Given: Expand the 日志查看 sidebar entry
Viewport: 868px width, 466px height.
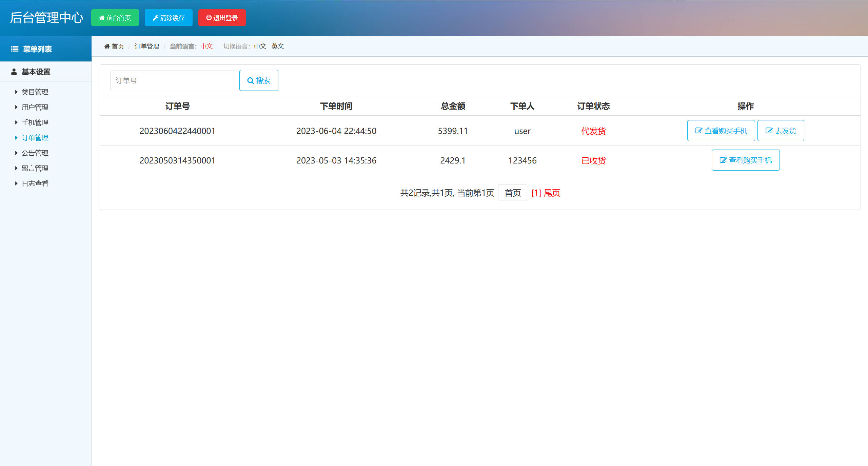Looking at the screenshot, I should click(x=35, y=183).
